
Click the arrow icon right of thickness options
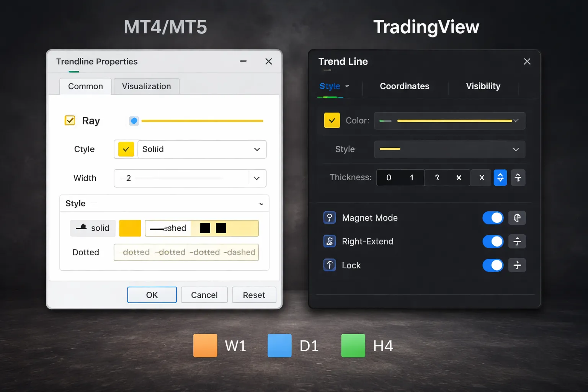pyautogui.click(x=518, y=178)
